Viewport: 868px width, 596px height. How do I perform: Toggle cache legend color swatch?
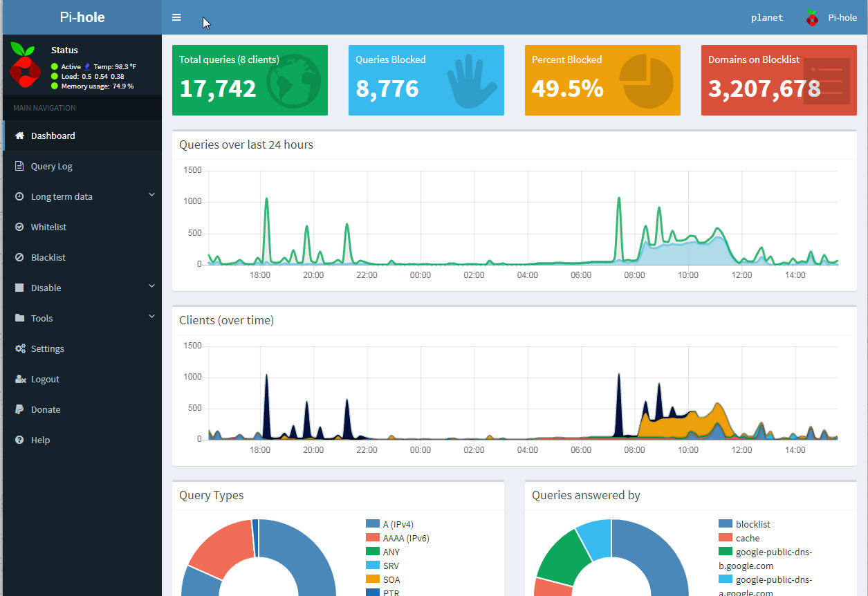726,538
